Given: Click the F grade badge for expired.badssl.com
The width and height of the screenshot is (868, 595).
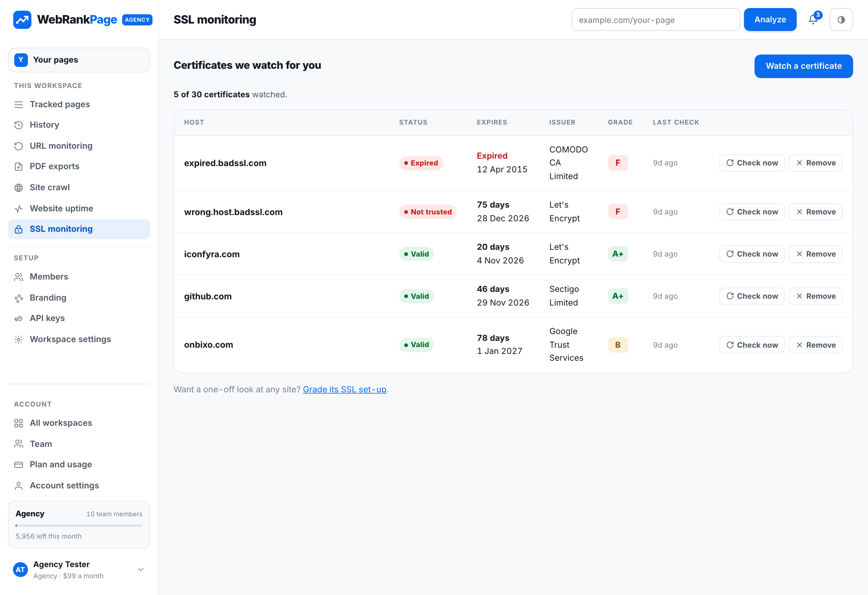Looking at the screenshot, I should (x=618, y=163).
